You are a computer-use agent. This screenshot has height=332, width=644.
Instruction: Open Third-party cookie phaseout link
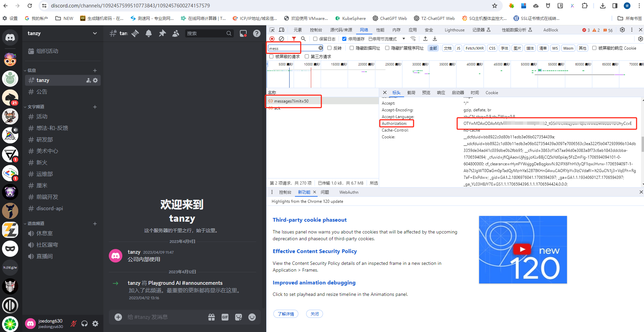(x=309, y=220)
